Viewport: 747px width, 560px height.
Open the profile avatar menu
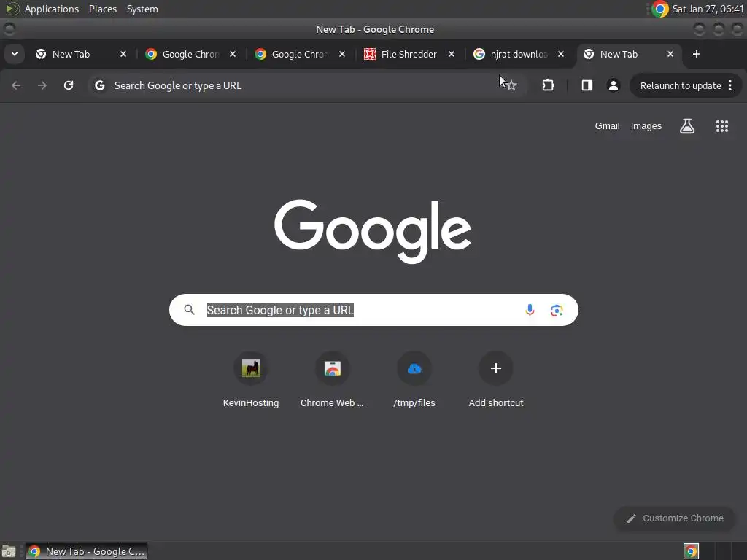tap(613, 85)
